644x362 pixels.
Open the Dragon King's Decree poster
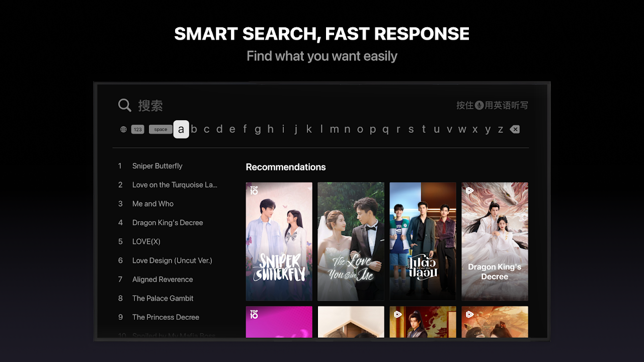[x=495, y=241]
